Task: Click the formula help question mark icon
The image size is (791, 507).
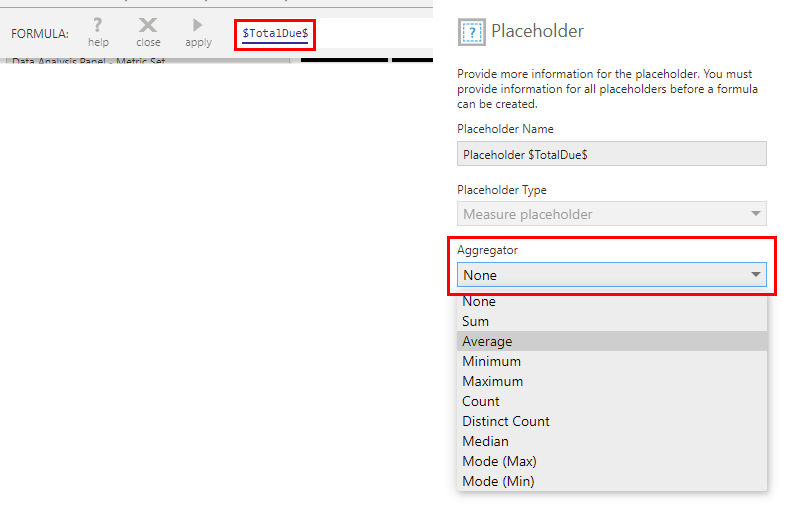Action: [x=98, y=25]
